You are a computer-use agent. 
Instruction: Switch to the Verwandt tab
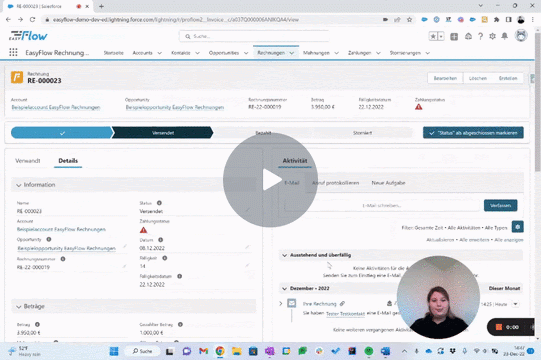(x=28, y=161)
